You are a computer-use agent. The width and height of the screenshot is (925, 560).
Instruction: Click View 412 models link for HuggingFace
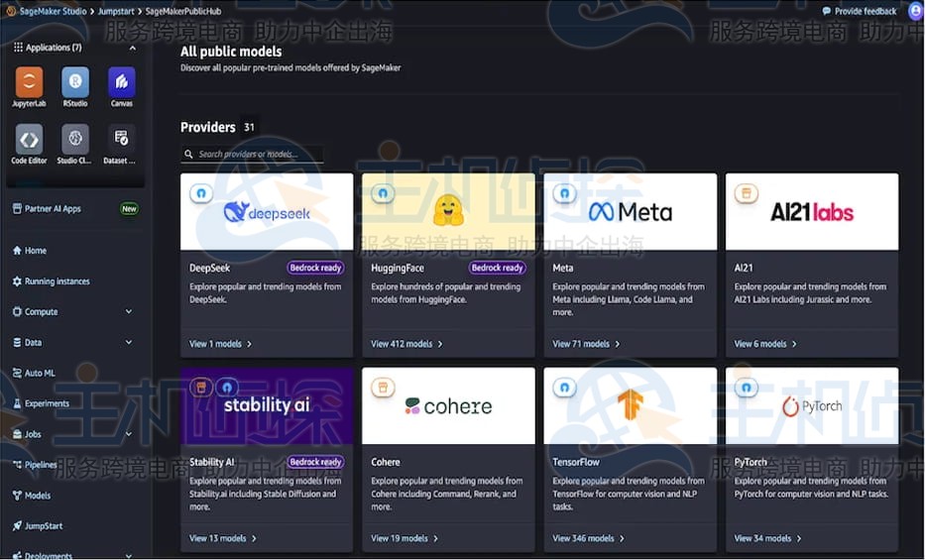(406, 344)
